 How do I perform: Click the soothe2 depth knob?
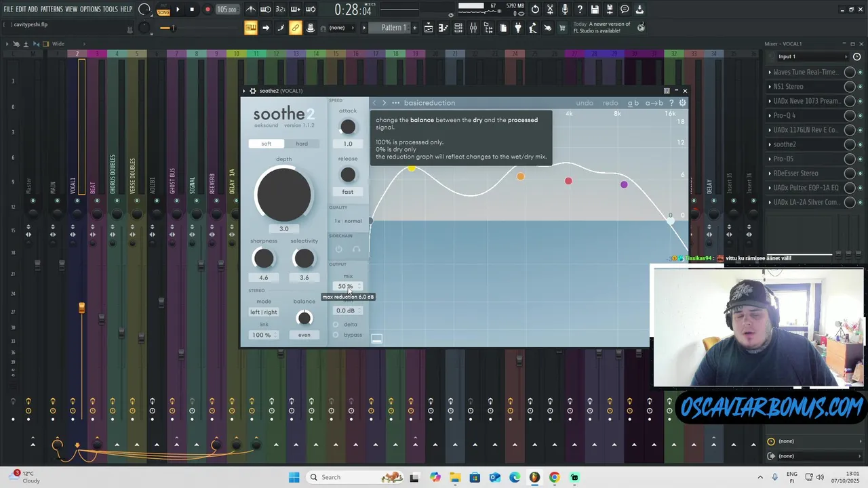[x=283, y=194]
